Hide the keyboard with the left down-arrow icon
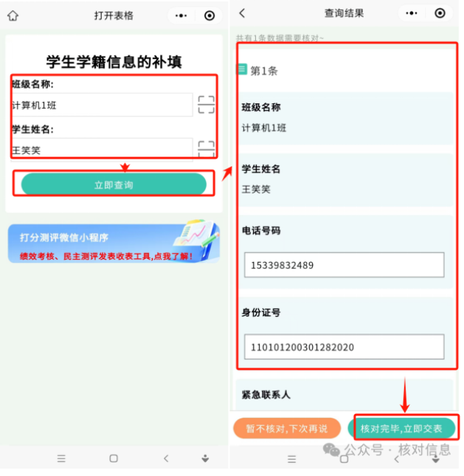Viewport: 464px width, 476px height. 206,458
